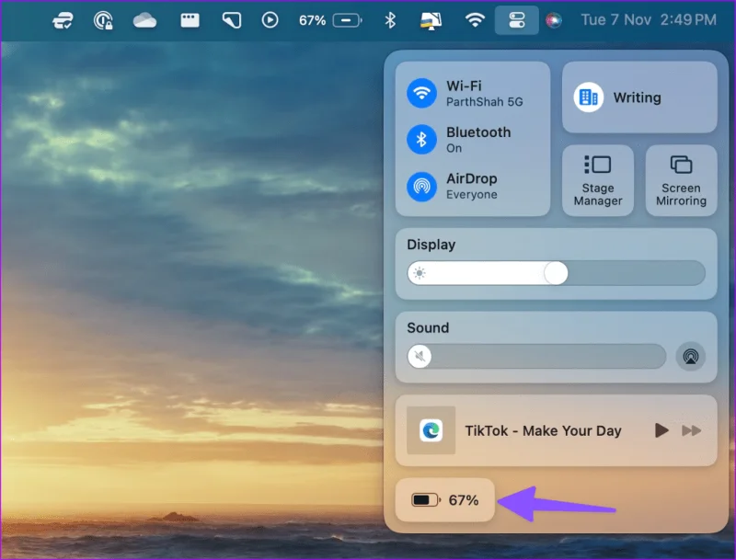
Task: Open Screen Mirroring tile
Action: [681, 180]
